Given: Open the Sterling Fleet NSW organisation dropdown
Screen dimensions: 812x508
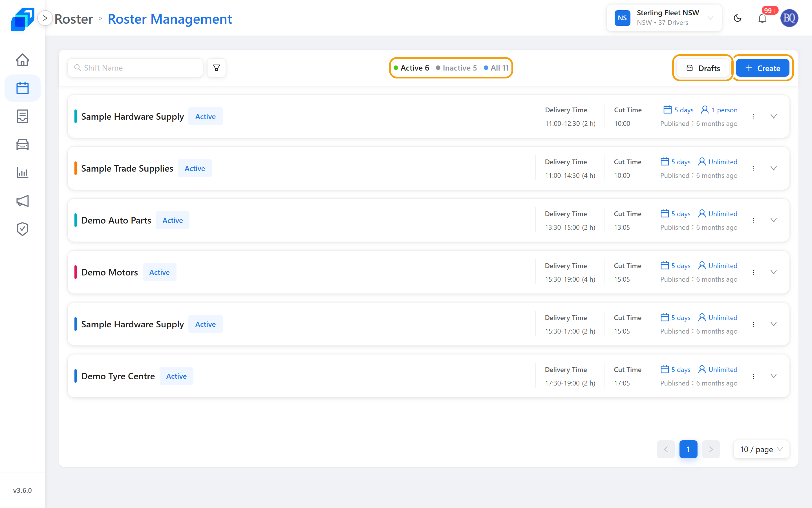Looking at the screenshot, I should 664,18.
